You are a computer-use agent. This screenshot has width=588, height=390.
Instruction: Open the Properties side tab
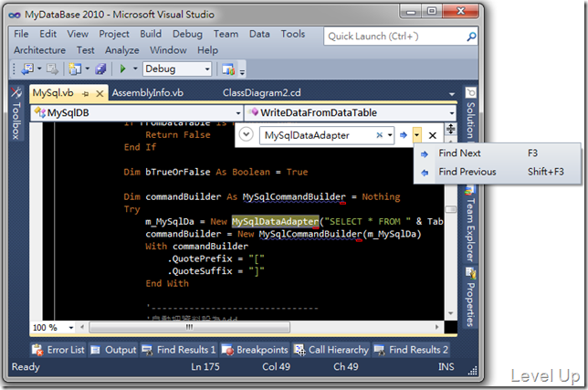[x=470, y=297]
